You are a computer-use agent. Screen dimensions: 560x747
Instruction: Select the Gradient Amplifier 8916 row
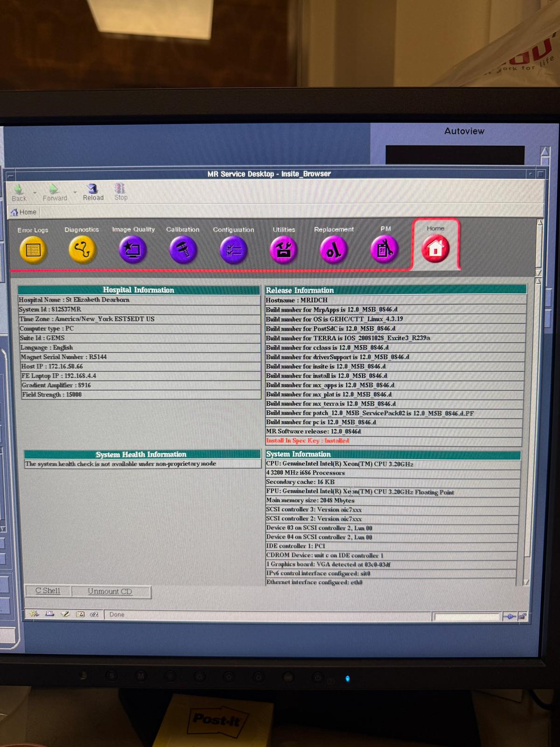tap(140, 385)
